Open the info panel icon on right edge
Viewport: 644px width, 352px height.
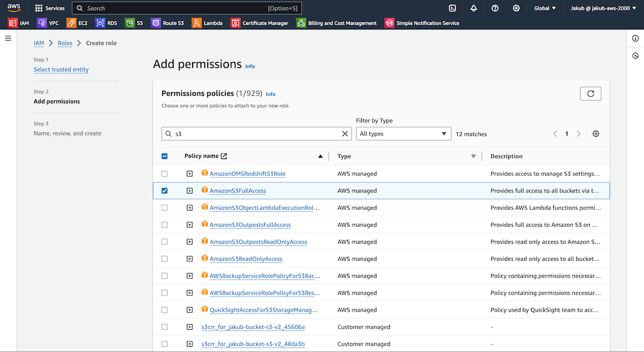point(635,39)
